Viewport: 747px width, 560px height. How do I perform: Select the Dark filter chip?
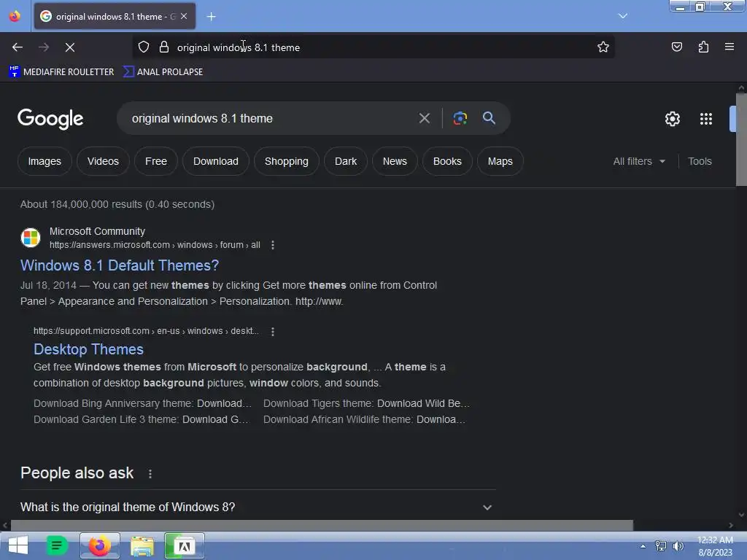[x=346, y=161]
